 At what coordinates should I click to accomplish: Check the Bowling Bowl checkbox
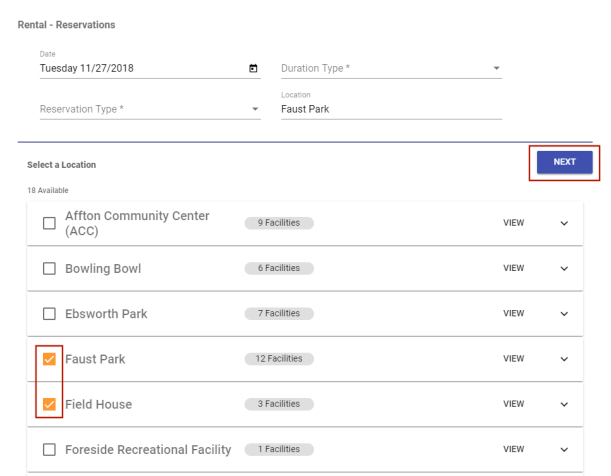(x=49, y=269)
